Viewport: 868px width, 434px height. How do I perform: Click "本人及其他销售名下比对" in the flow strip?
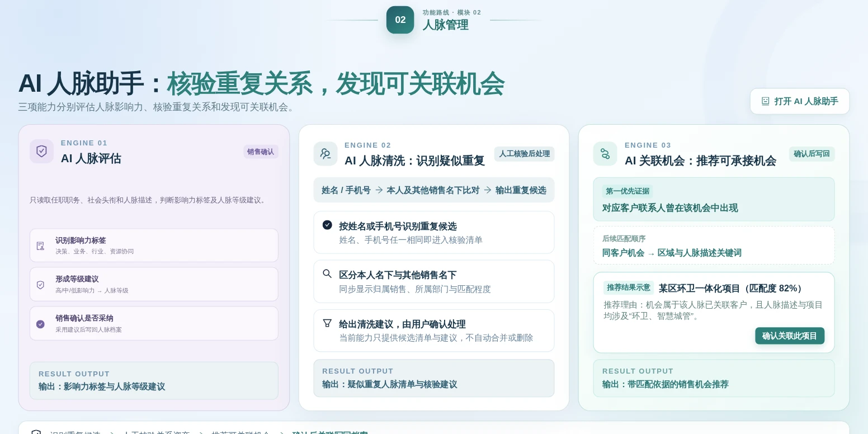click(x=433, y=190)
